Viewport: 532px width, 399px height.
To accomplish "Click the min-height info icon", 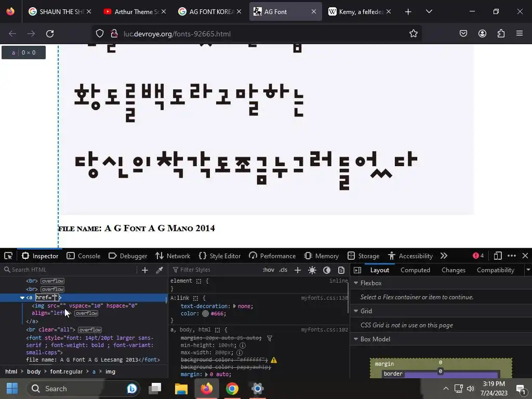I will point(243,345).
